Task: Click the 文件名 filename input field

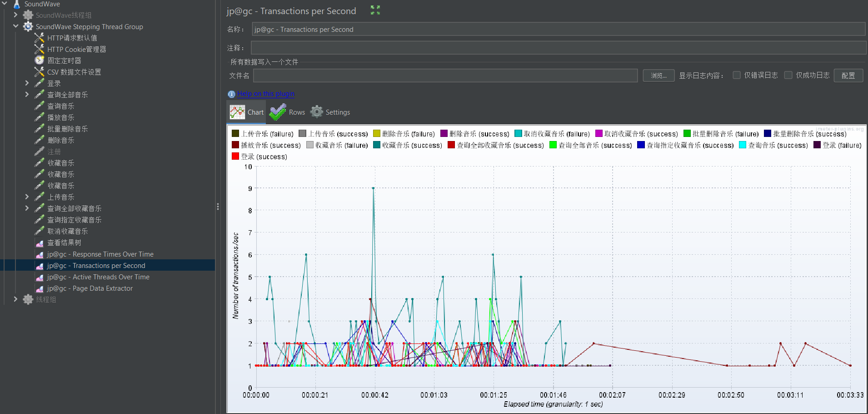Action: tap(445, 76)
